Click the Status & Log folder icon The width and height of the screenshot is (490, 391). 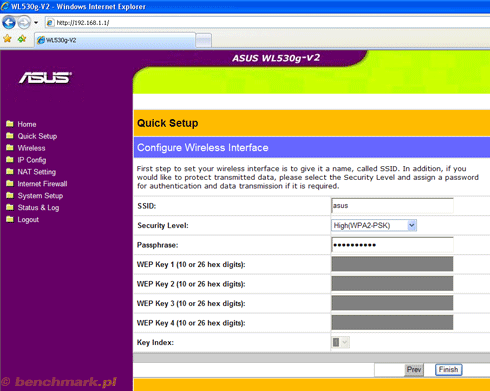(10, 207)
